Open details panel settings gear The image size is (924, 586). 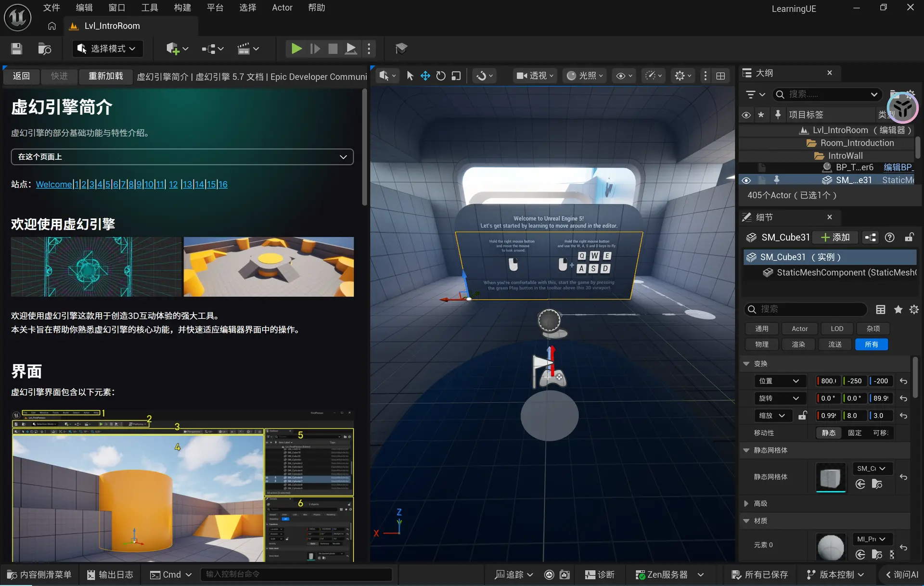(914, 309)
